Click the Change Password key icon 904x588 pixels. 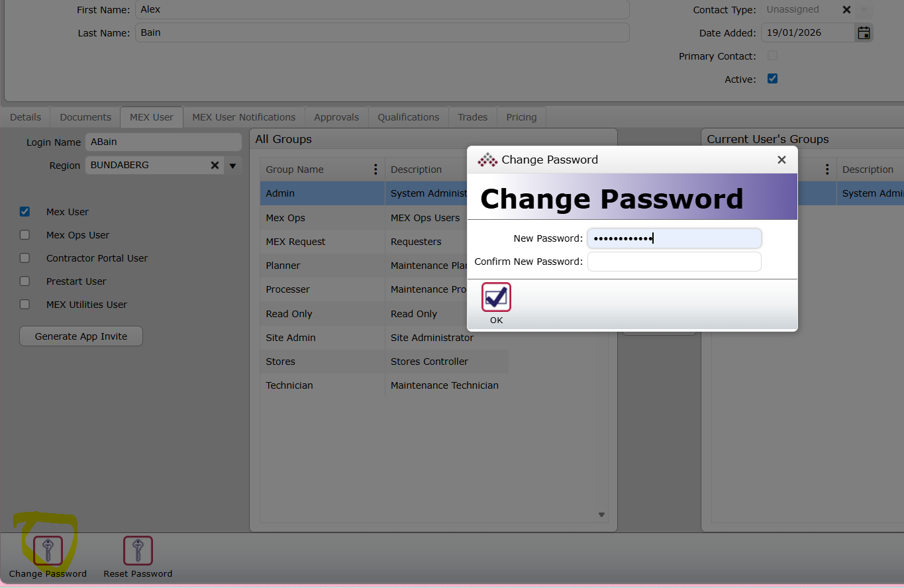tap(48, 551)
